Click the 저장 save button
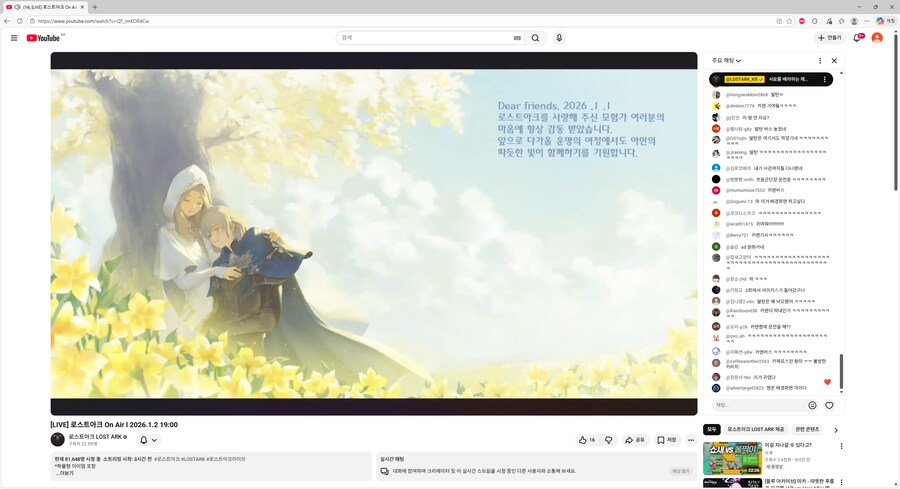The width and height of the screenshot is (900, 489). 667,440
